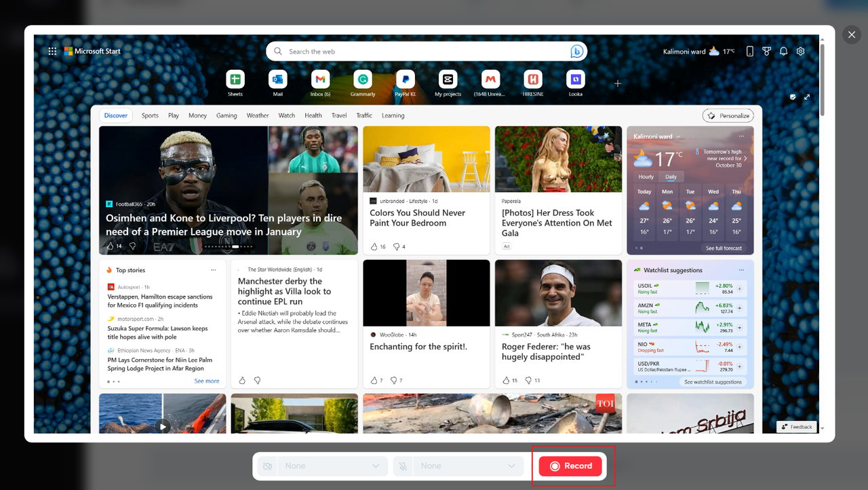Toggle the disabled camera icon
Image resolution: width=868 pixels, height=490 pixels.
pos(267,466)
